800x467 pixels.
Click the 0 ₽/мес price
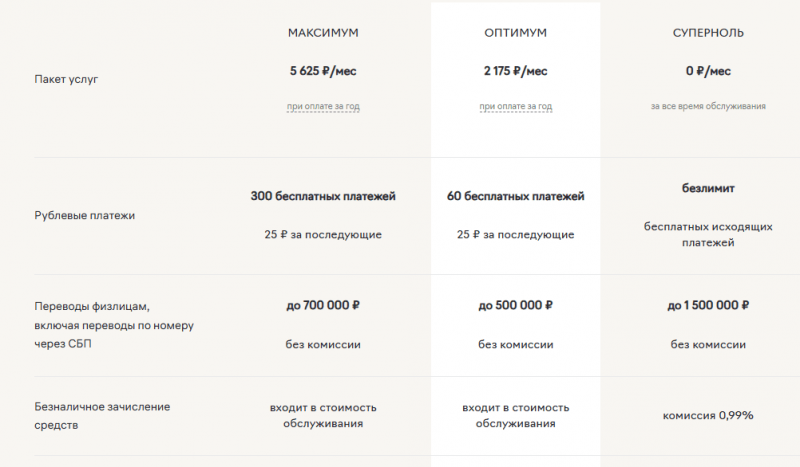tap(708, 71)
